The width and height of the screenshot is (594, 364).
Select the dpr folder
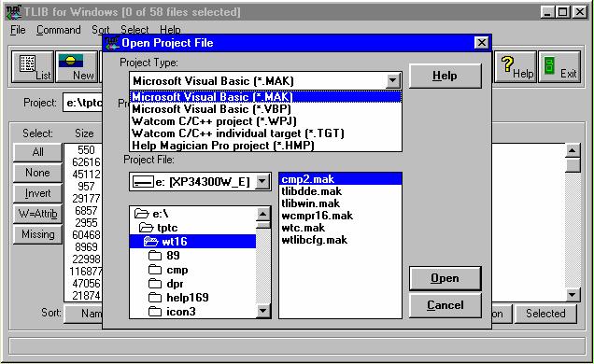coord(193,284)
